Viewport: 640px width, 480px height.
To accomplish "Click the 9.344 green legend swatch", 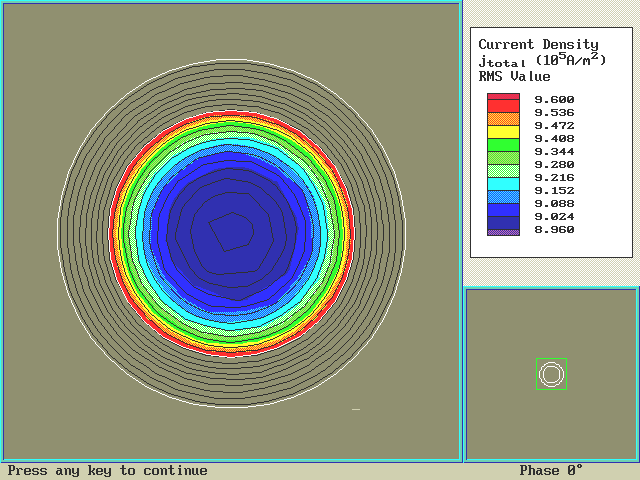I will pos(503,157).
